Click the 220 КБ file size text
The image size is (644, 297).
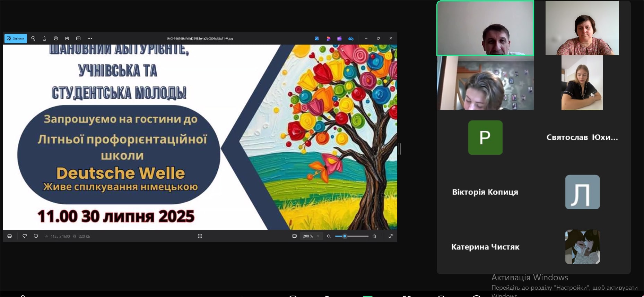[84, 236]
